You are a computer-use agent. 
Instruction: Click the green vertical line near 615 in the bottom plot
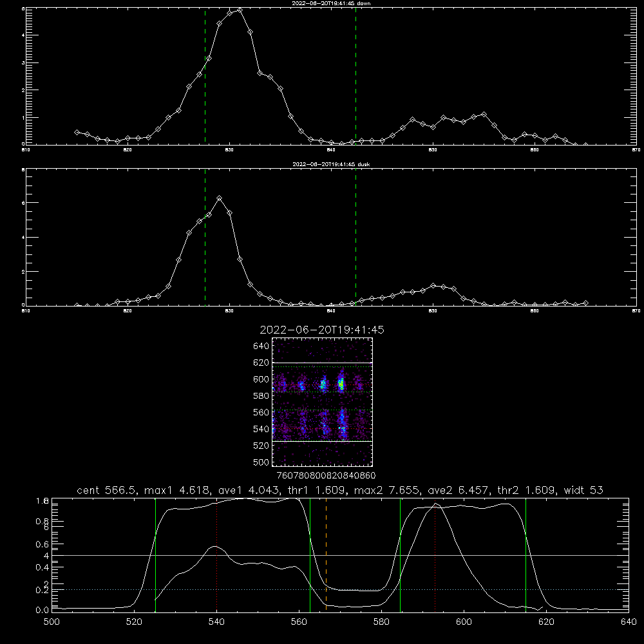[526, 555]
